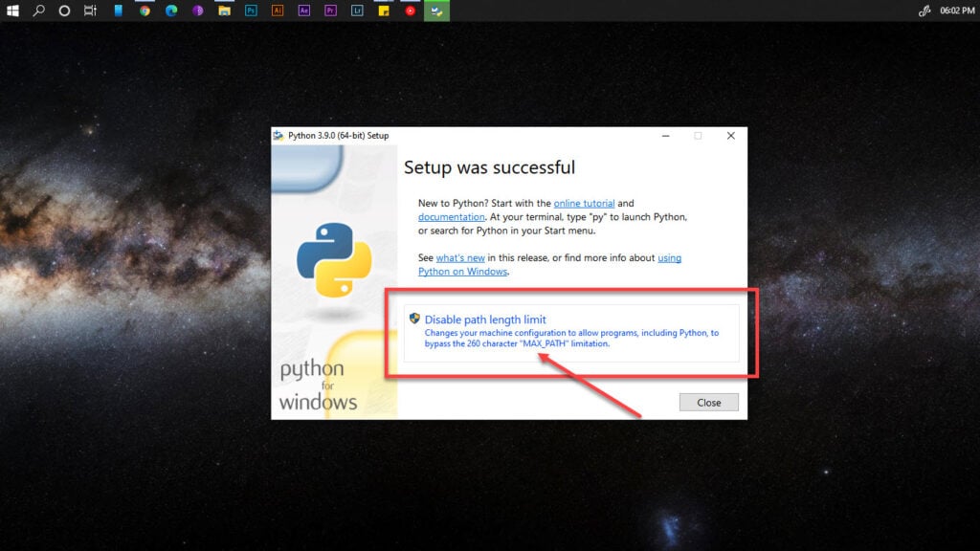The image size is (980, 551).
Task: Open taskbar search magnifier
Action: (x=38, y=11)
